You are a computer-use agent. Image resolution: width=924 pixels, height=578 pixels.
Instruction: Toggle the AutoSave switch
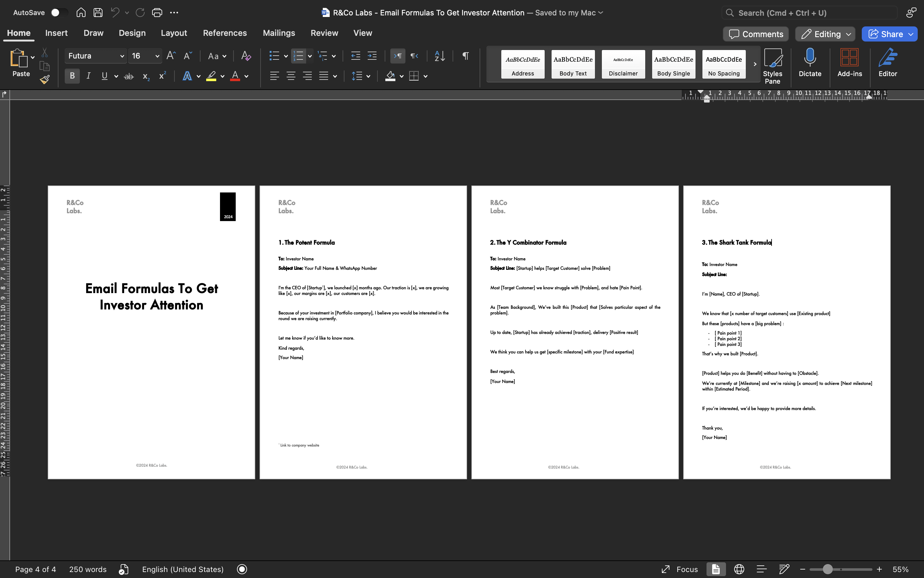click(x=59, y=13)
